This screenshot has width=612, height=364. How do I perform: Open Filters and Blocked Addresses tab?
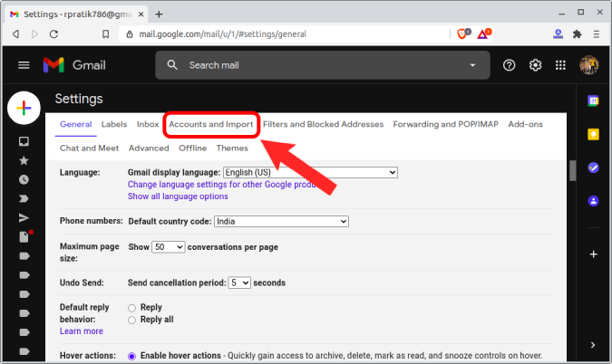point(323,124)
